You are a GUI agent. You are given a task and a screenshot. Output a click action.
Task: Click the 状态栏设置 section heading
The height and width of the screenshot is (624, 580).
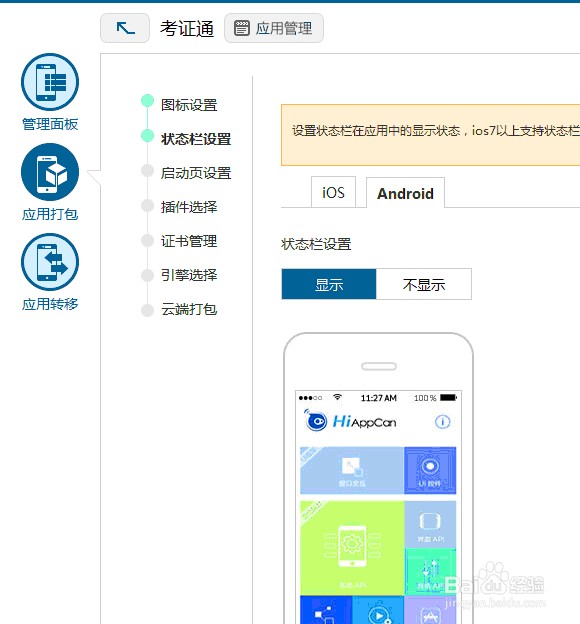(316, 244)
